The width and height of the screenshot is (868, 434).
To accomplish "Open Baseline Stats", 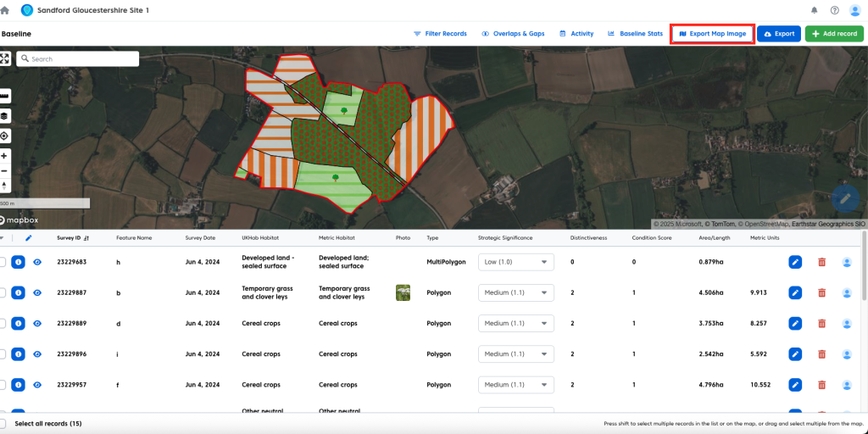I will point(635,34).
